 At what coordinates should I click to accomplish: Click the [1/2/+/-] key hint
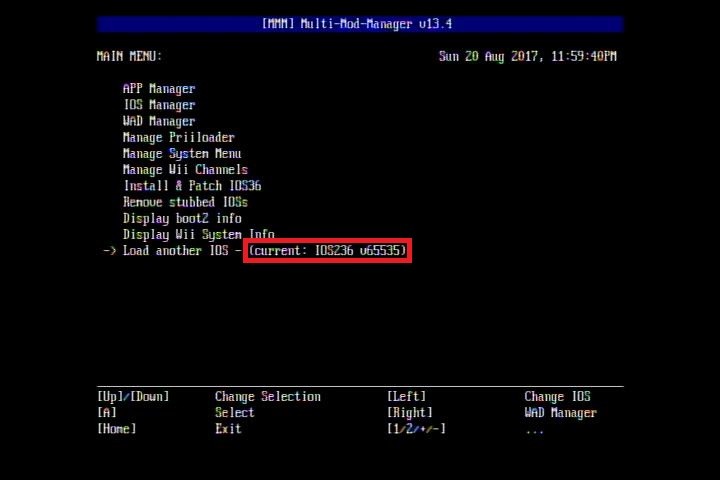(x=416, y=429)
